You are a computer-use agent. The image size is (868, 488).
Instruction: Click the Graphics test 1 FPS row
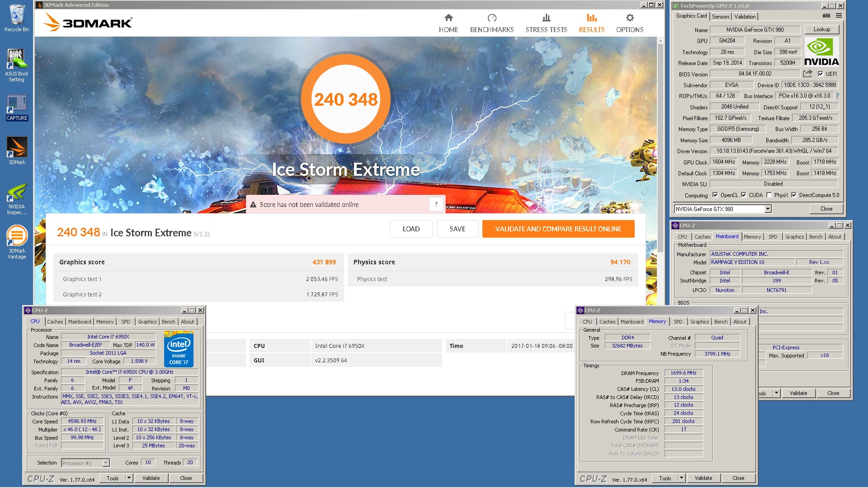[x=199, y=279]
